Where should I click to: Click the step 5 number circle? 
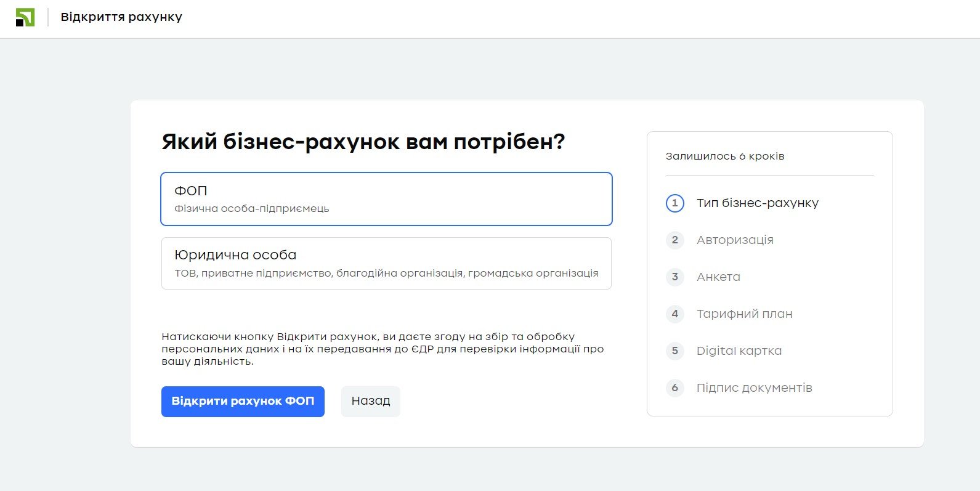point(674,351)
